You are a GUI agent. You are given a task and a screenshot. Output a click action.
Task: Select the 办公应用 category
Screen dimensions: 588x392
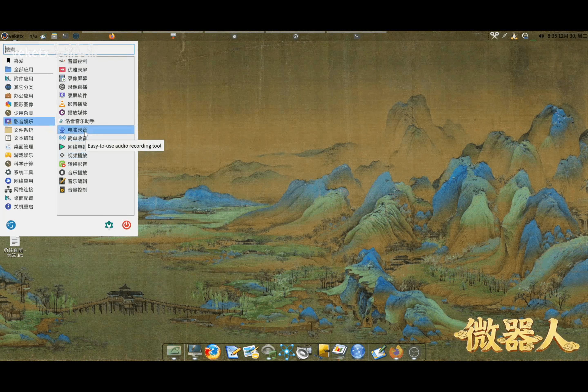[x=29, y=96]
